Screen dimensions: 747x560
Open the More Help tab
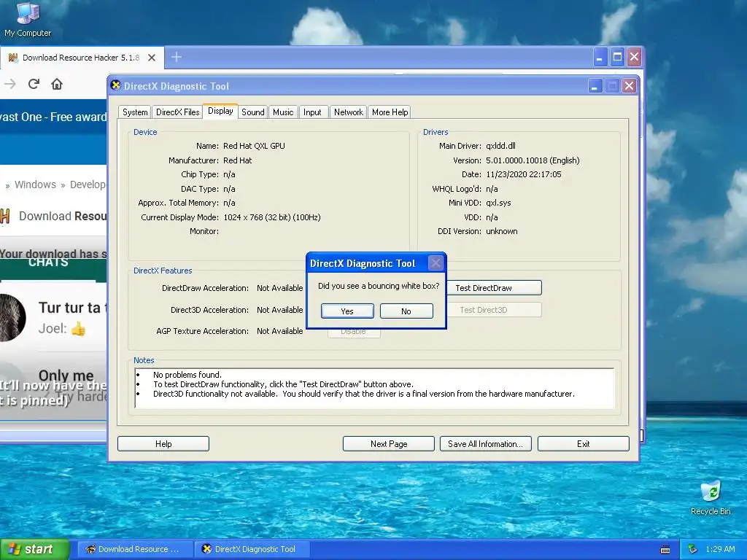click(x=390, y=112)
